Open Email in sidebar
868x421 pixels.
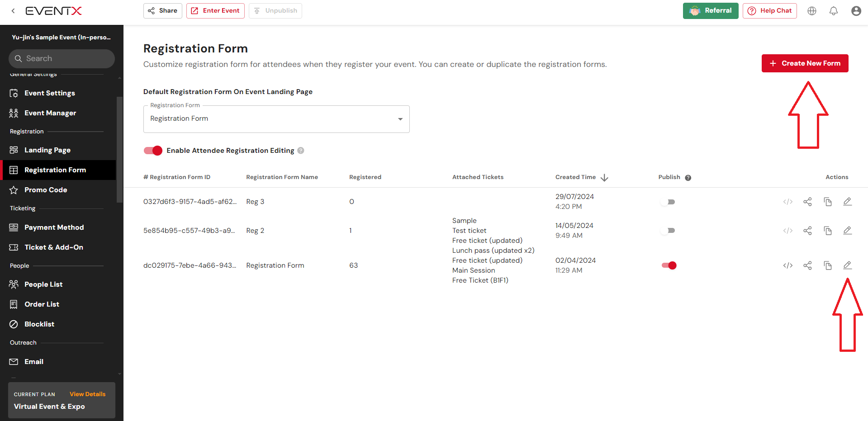click(59, 362)
